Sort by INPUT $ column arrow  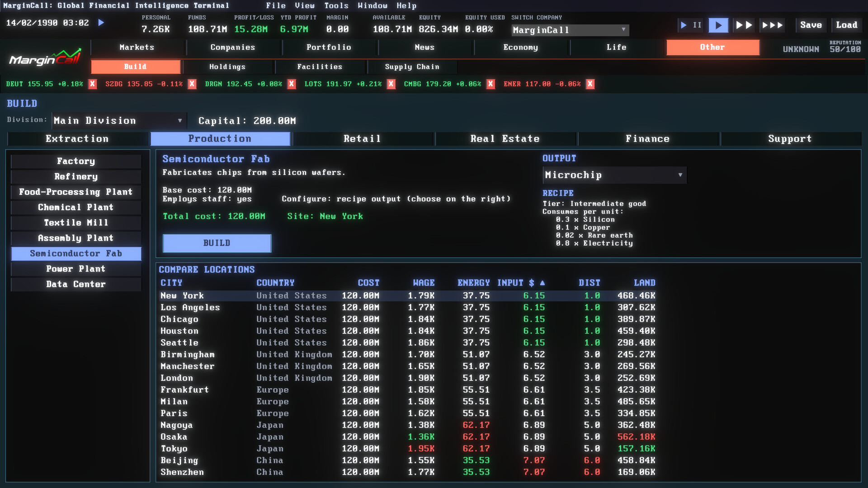pos(542,283)
